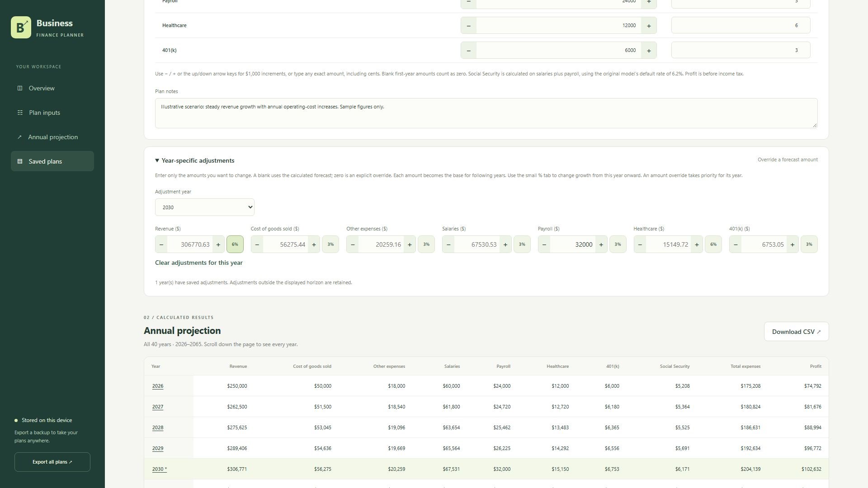Open the 2026 year link in table
This screenshot has height=488, width=868.
(x=158, y=386)
